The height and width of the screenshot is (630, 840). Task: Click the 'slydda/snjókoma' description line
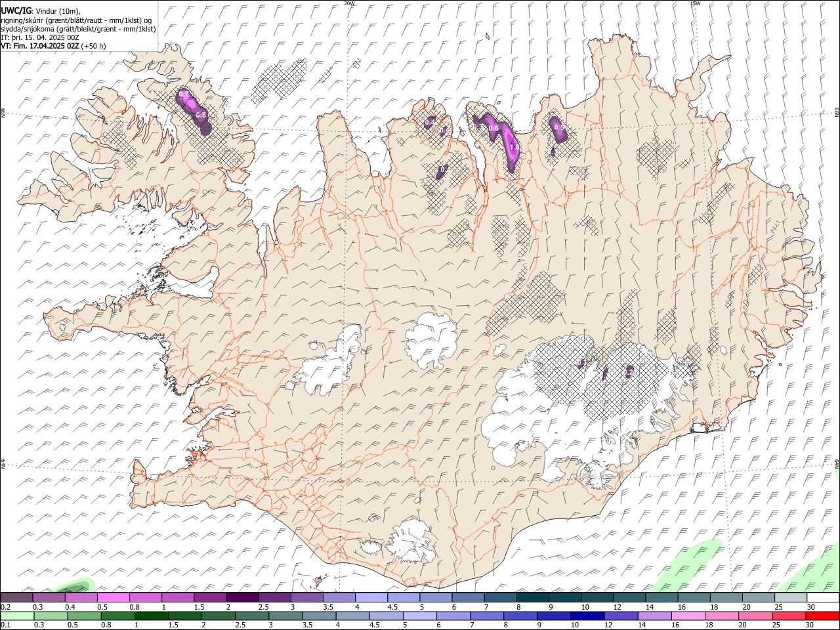click(x=78, y=29)
